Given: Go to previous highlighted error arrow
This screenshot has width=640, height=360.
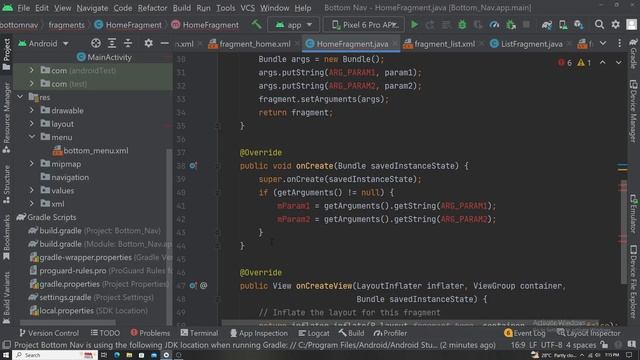Looking at the screenshot, I should [x=602, y=62].
